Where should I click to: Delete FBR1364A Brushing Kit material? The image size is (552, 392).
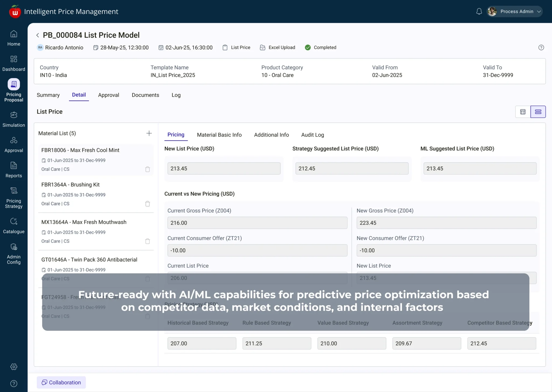point(147,204)
